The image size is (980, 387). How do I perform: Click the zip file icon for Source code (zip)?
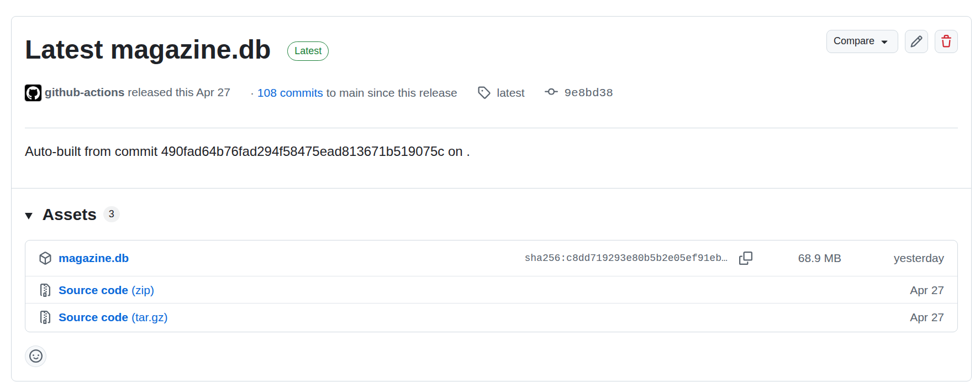(45, 290)
